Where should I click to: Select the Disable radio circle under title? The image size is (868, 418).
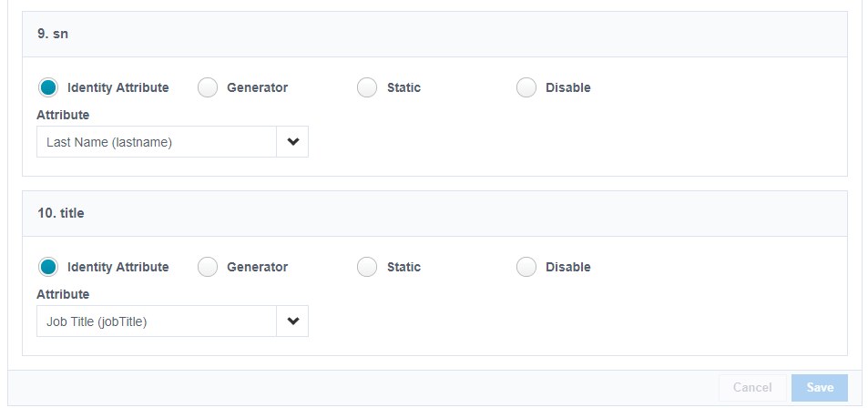[526, 267]
